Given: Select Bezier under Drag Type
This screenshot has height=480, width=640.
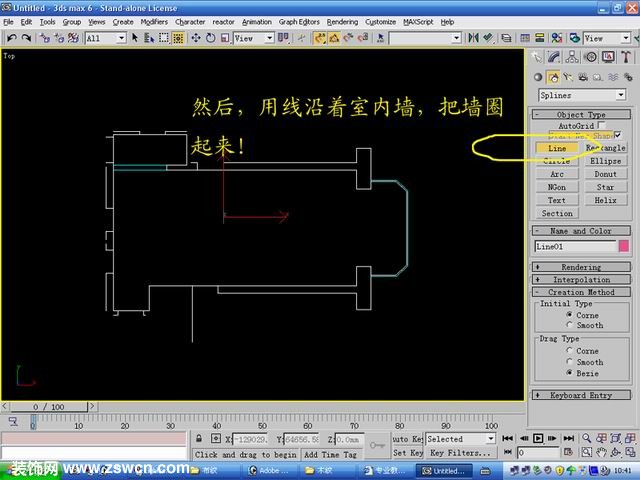Looking at the screenshot, I should click(569, 372).
